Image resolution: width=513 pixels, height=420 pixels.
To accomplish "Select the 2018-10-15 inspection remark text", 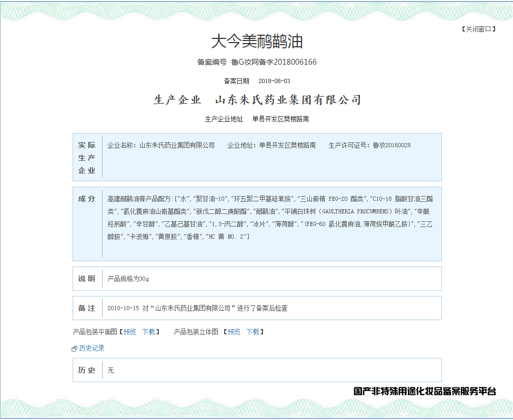I will point(198,308).
